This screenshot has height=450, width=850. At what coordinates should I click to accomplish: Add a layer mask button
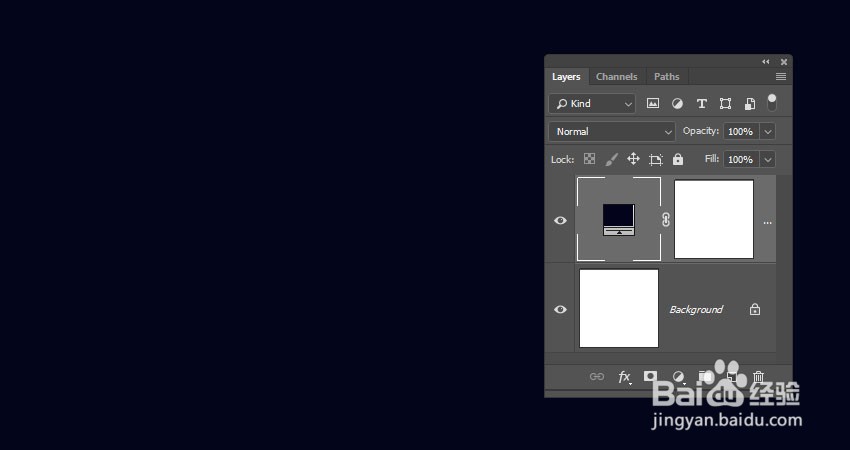(x=651, y=376)
